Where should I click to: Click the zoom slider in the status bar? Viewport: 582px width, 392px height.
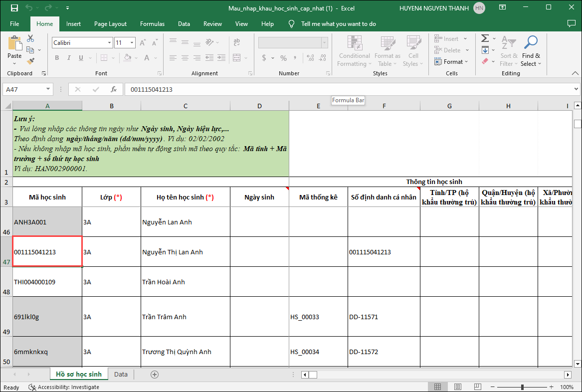(522, 387)
